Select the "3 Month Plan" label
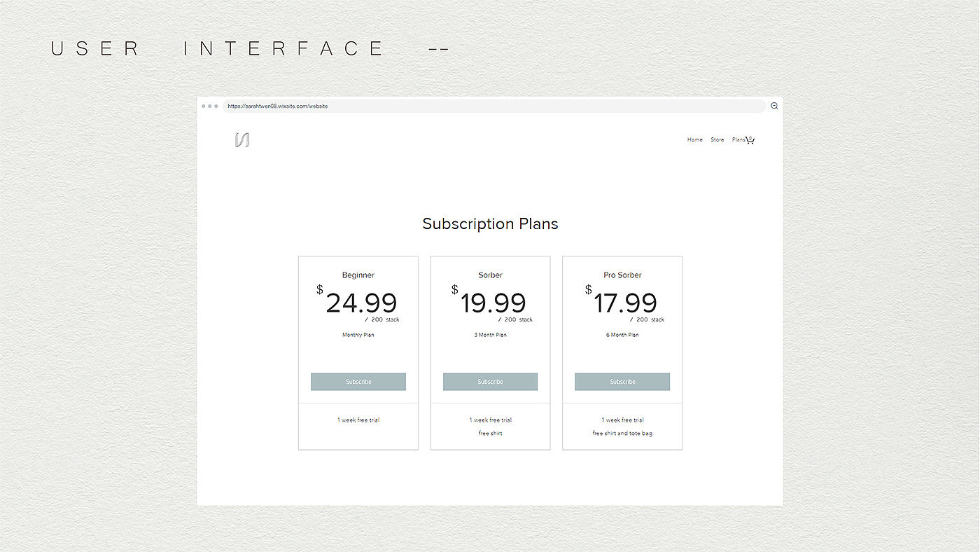This screenshot has width=980, height=552. click(x=490, y=335)
